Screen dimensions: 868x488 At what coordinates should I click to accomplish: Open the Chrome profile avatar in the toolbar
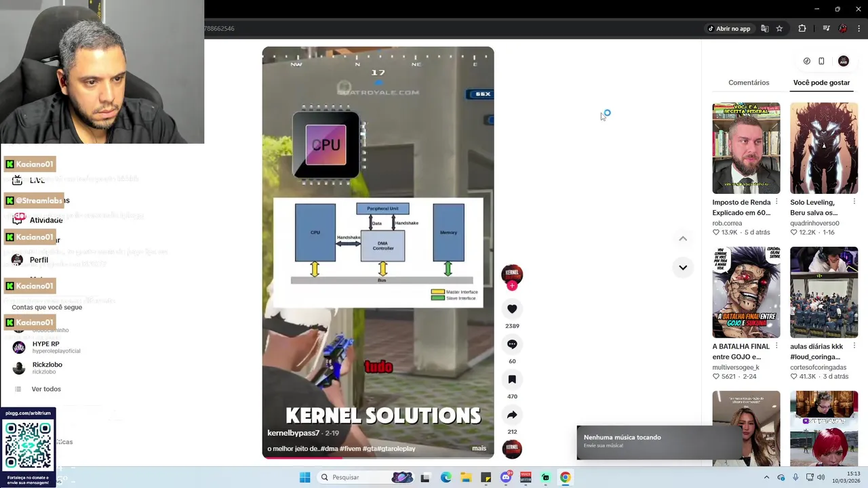(x=843, y=28)
